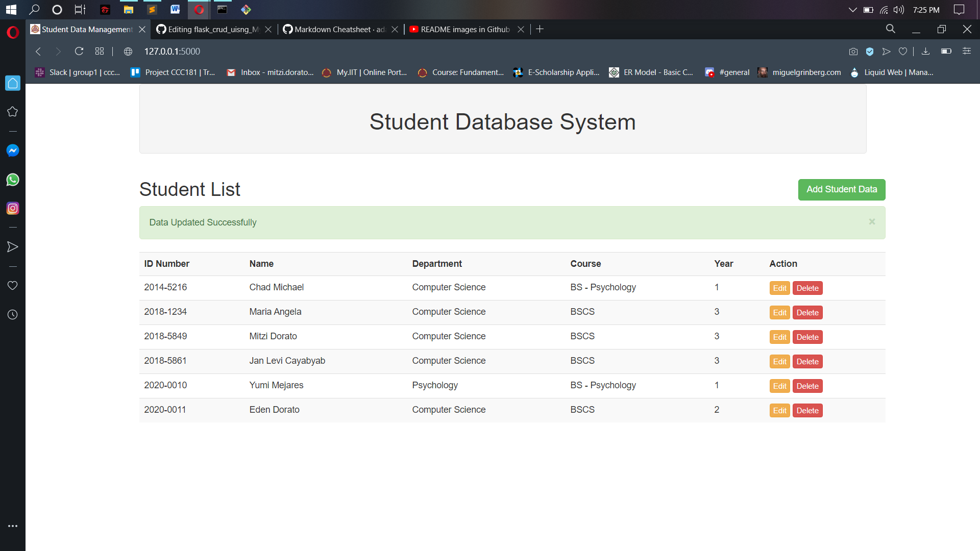980x551 pixels.
Task: Open History from the sidebar clock icon
Action: (x=12, y=314)
